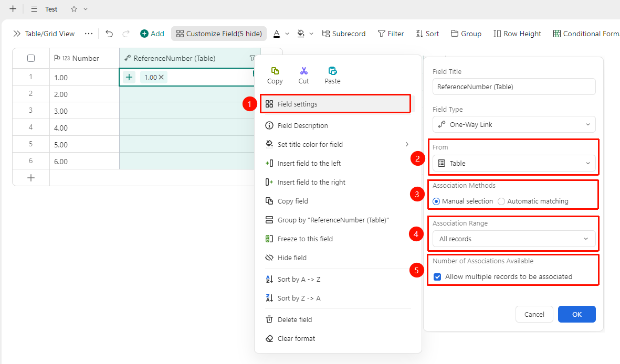Click the Cut scissors icon
Viewport: 620px width, 364px height.
(303, 71)
